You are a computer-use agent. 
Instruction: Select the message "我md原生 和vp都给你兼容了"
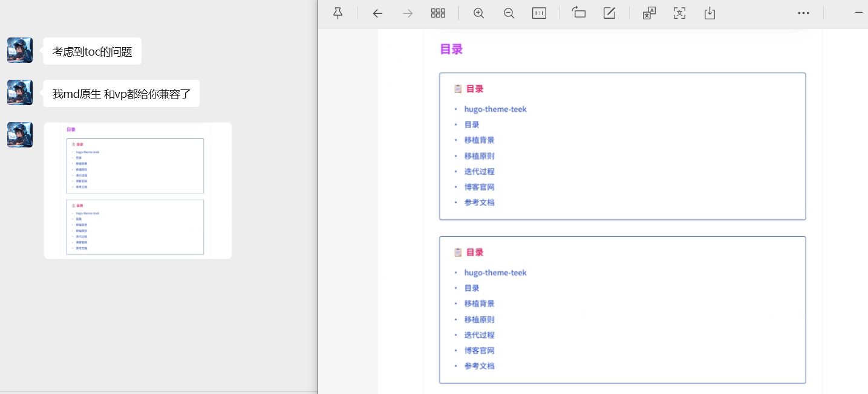click(122, 94)
